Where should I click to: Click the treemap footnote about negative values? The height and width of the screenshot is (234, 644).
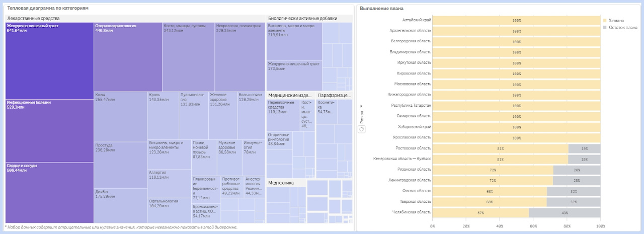point(121,227)
